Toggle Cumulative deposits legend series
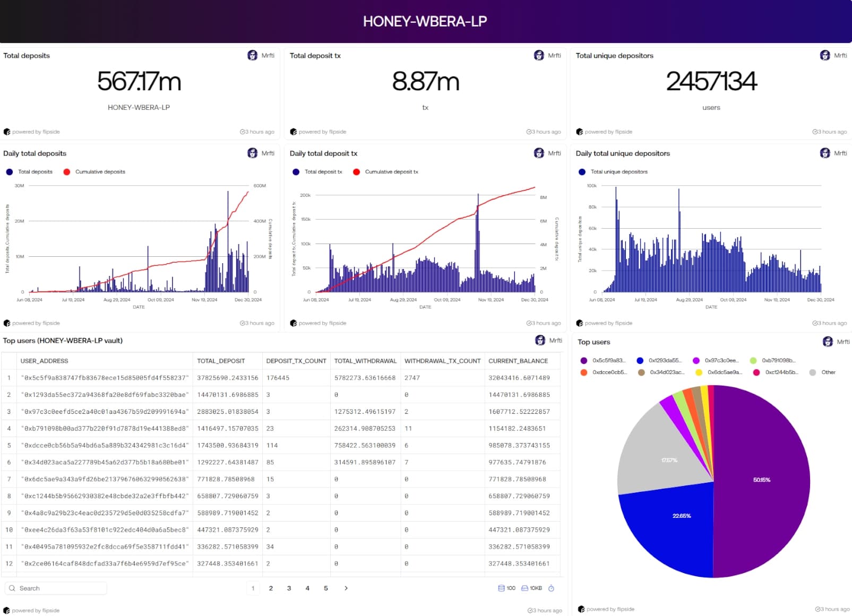This screenshot has height=616, width=852. 94,172
